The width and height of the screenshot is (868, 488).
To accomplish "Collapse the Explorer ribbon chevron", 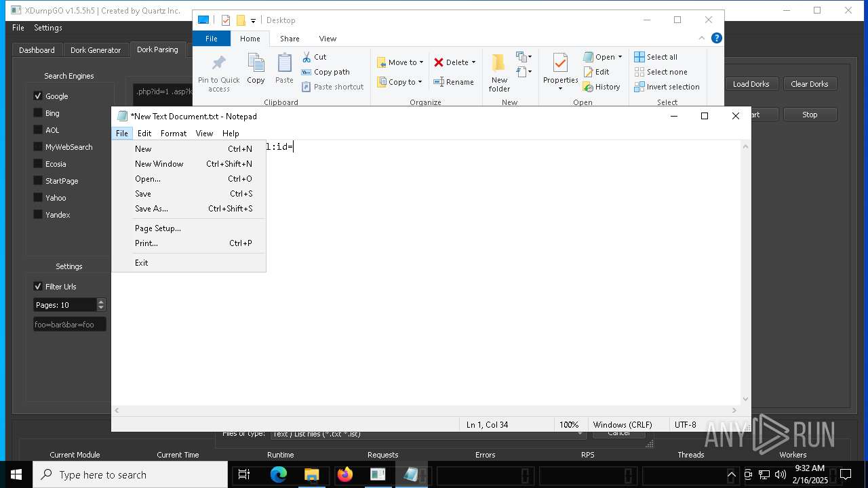I will (702, 38).
